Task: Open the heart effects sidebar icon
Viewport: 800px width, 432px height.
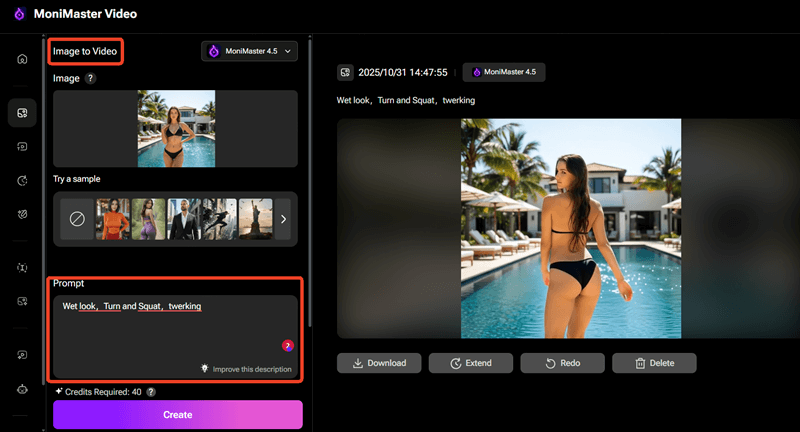Action: [22, 214]
